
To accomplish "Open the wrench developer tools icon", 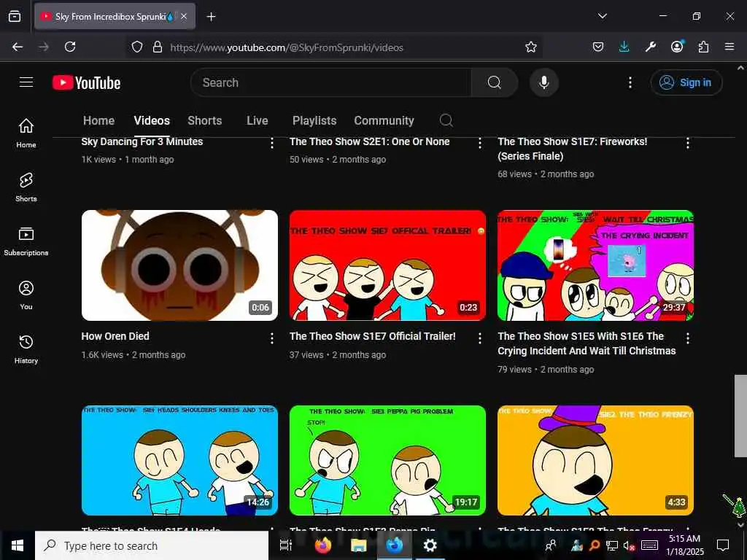I will pyautogui.click(x=651, y=47).
